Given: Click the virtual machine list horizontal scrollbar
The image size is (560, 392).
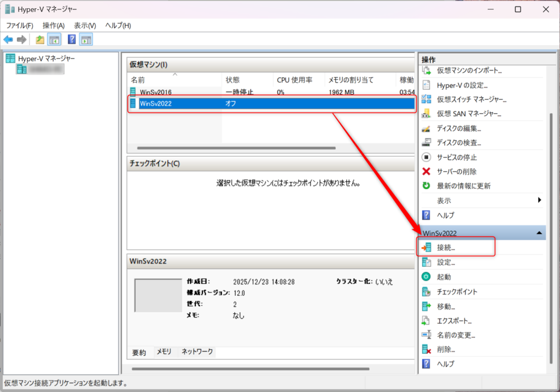Looking at the screenshot, I should (x=236, y=148).
